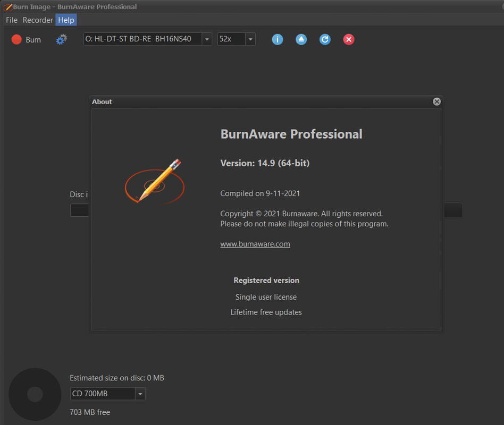Expand the 52x write speed dropdown
This screenshot has height=425, width=504.
pos(250,39)
